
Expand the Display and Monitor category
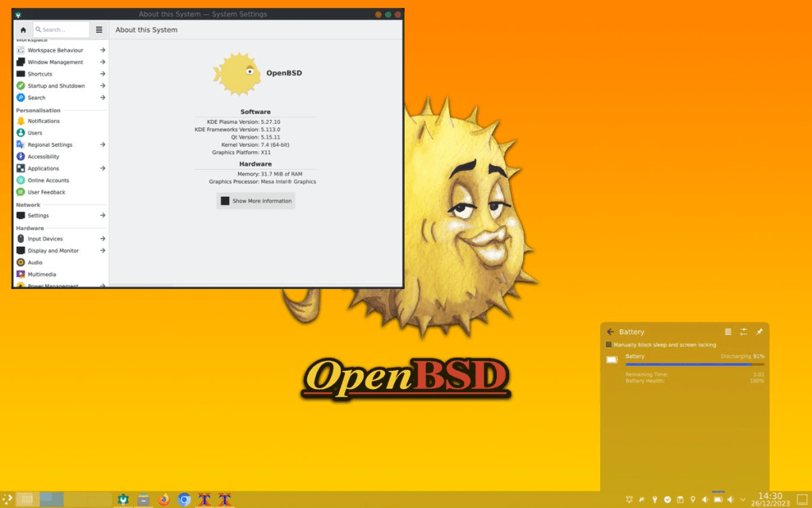pyautogui.click(x=102, y=250)
